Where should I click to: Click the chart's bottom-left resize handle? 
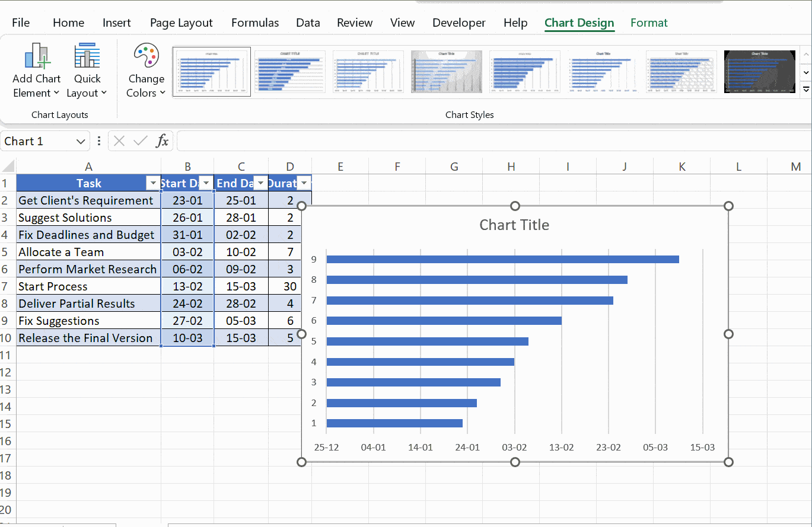pos(301,462)
